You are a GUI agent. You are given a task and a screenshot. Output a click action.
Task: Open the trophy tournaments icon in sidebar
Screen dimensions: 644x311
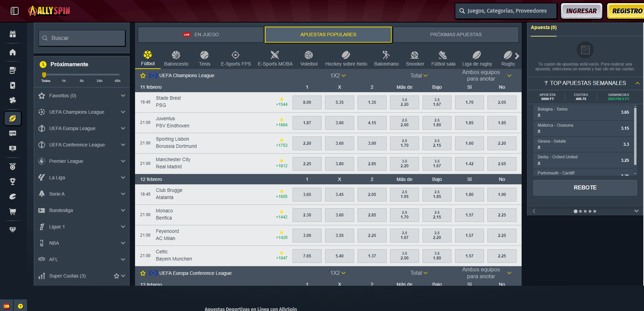[13, 182]
